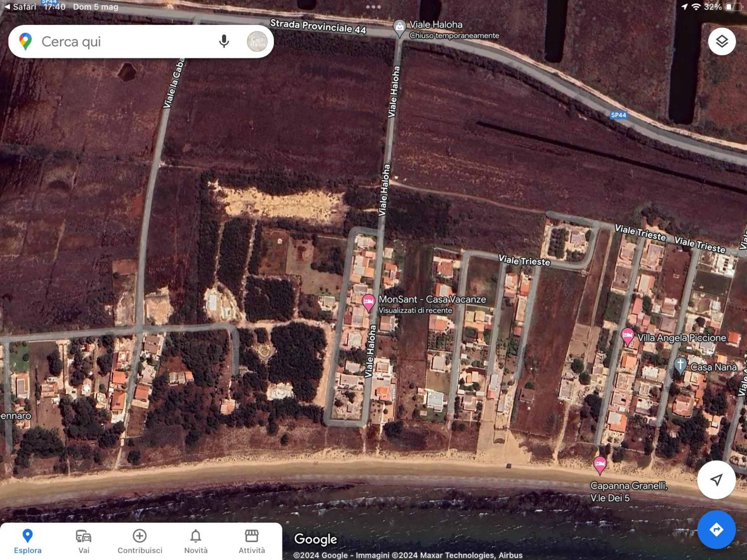Viewport: 747px width, 560px height.
Task: Tap the battery indicator in status bar
Action: tap(733, 7)
